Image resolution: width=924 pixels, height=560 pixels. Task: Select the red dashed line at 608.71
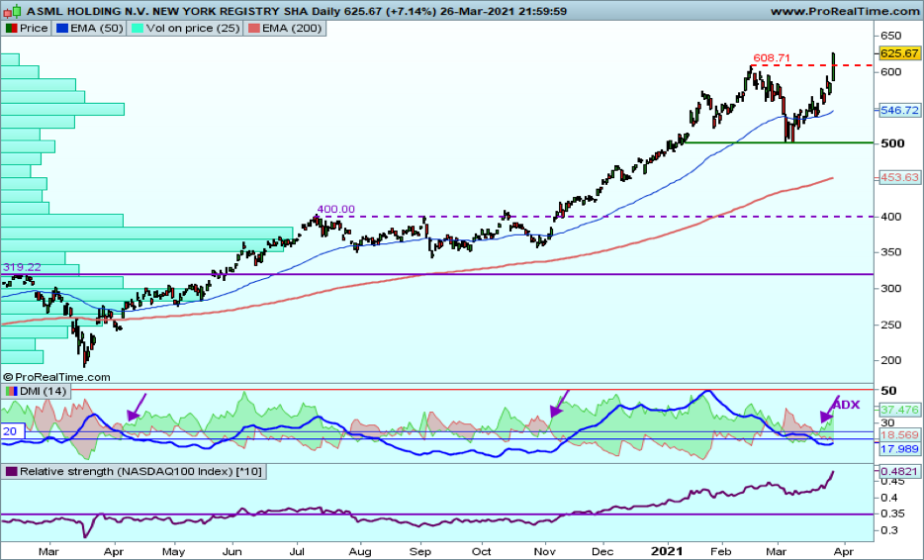pos(812,65)
